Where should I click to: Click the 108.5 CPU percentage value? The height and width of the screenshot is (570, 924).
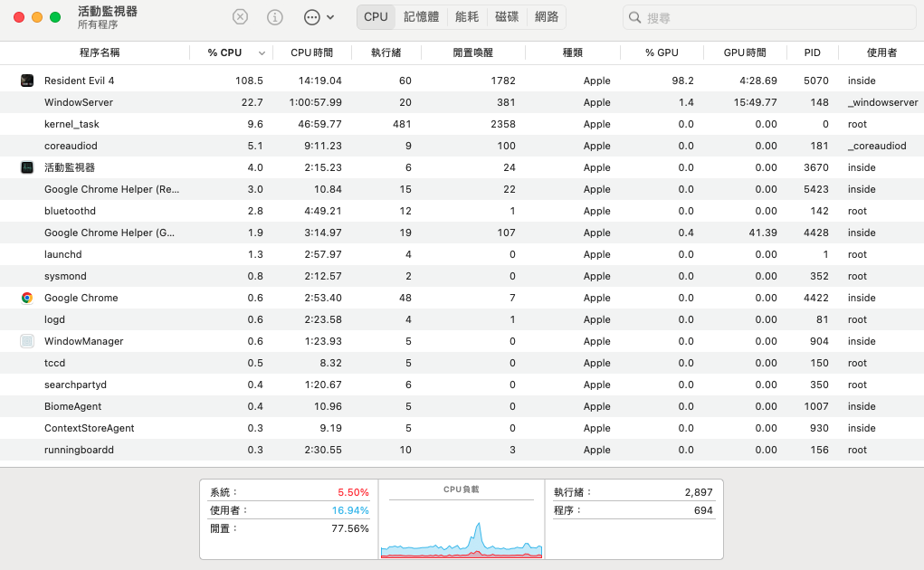coord(249,81)
